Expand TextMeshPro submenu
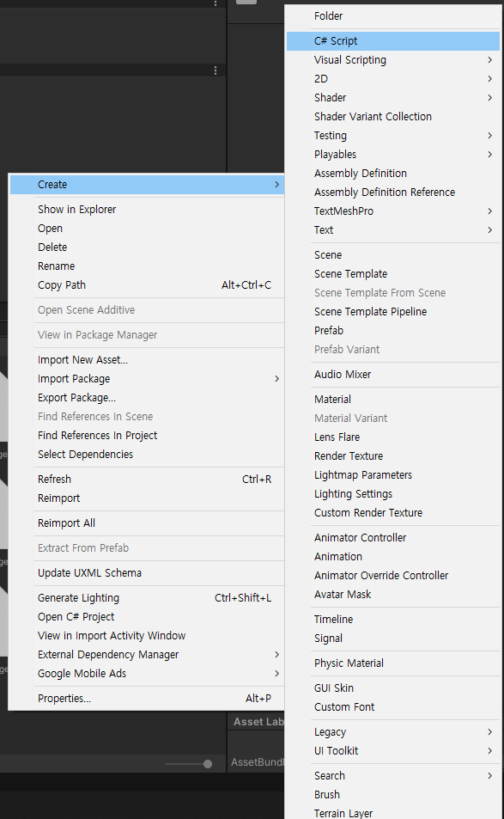The height and width of the screenshot is (819, 504). [393, 211]
